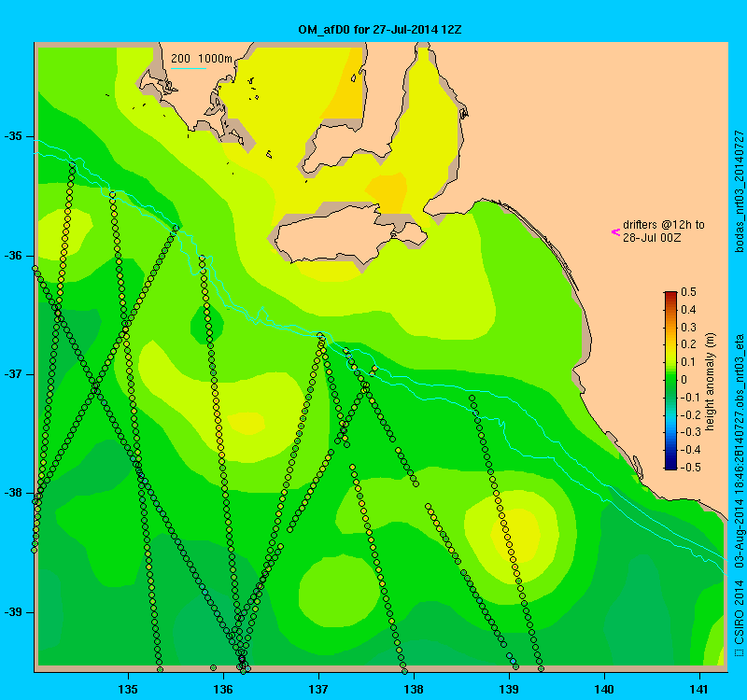Viewport: 747px width, 700px height.
Task: Click the -0.5 colorbar tick label
Action: 691,468
